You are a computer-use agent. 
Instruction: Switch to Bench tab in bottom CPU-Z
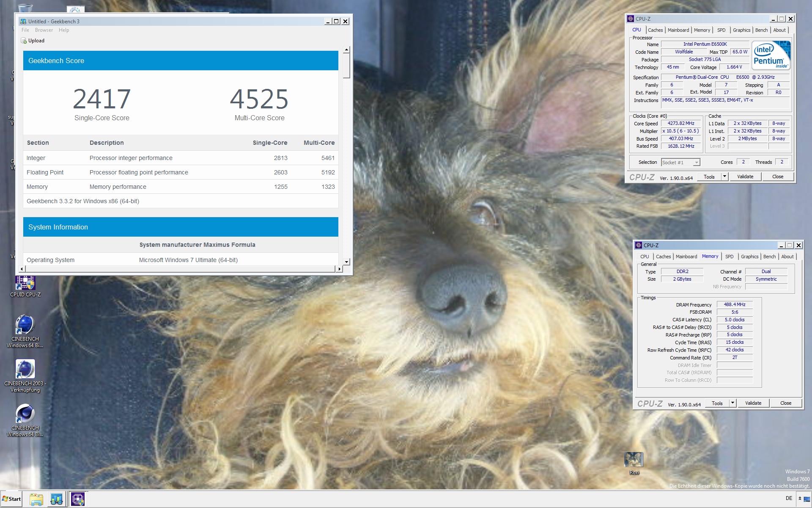(769, 257)
